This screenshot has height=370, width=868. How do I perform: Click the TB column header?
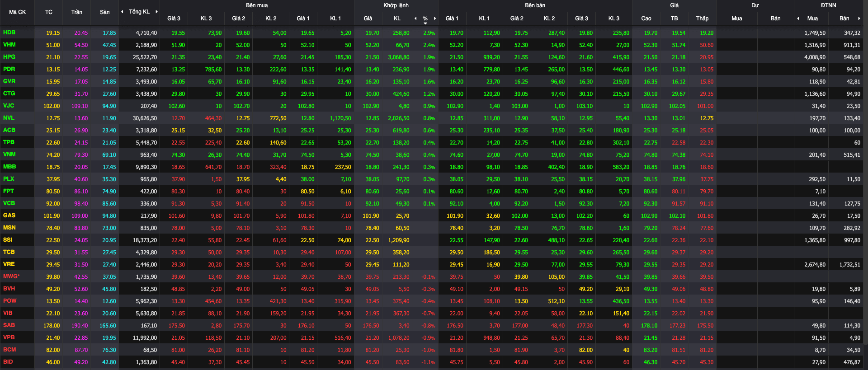pos(675,19)
